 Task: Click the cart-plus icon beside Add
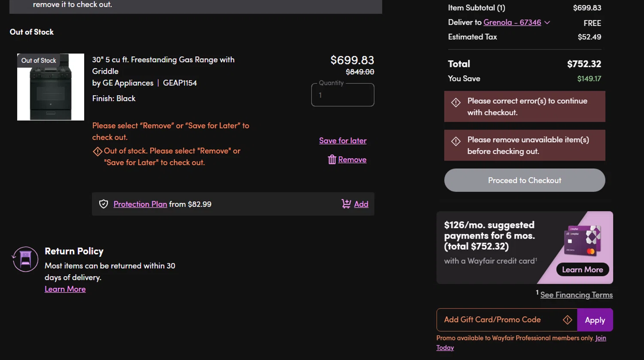pos(346,204)
